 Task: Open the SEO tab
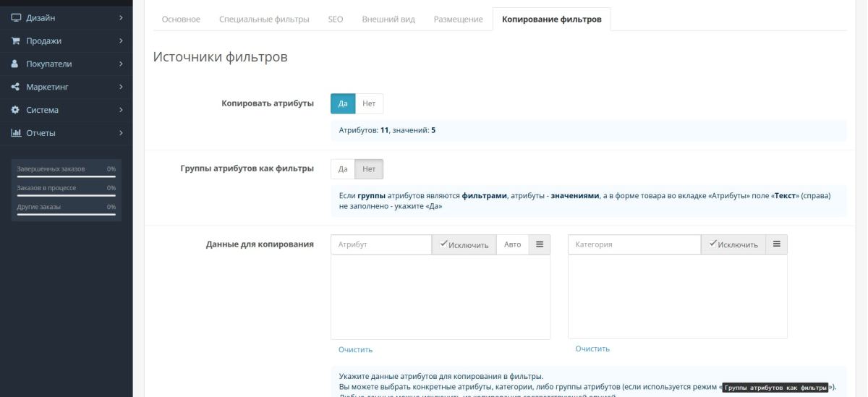[336, 19]
